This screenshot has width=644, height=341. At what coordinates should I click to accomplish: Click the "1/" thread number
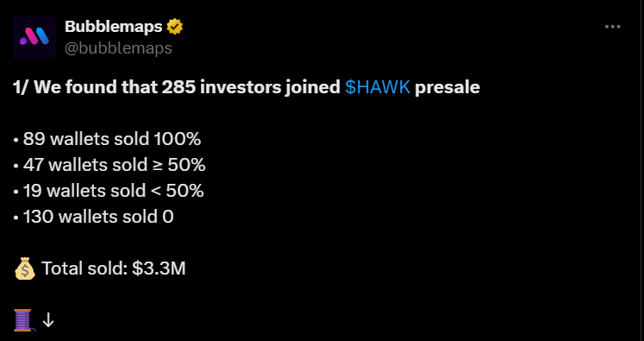[21, 87]
